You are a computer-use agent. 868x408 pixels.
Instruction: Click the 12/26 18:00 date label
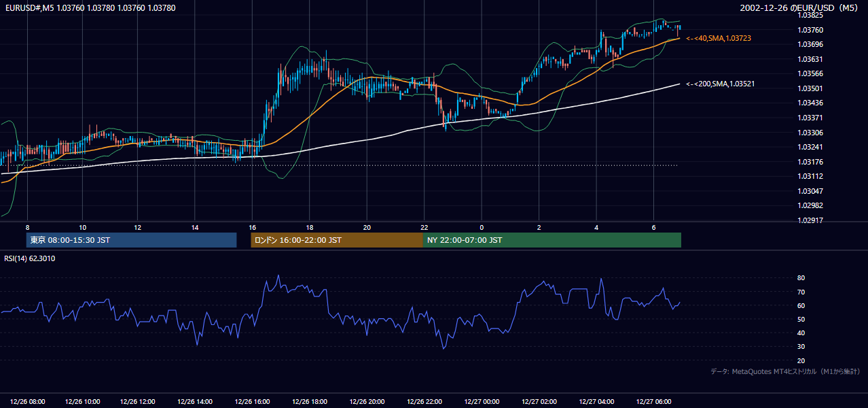tap(310, 401)
